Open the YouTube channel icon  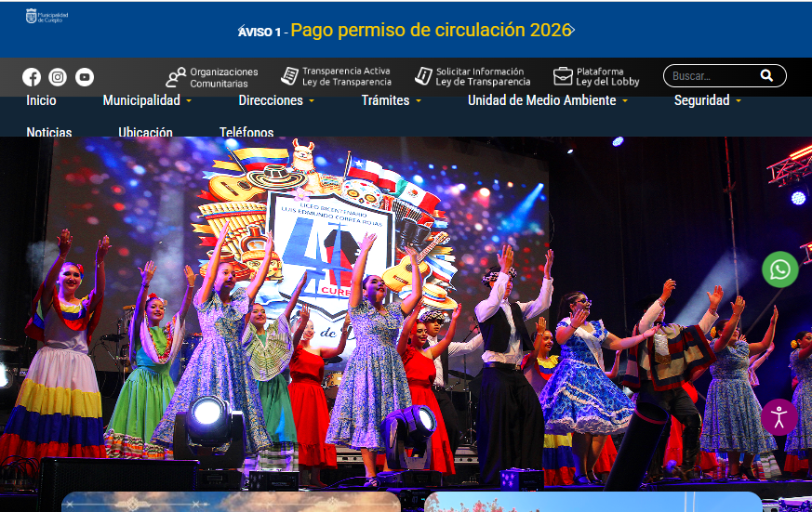click(x=85, y=77)
